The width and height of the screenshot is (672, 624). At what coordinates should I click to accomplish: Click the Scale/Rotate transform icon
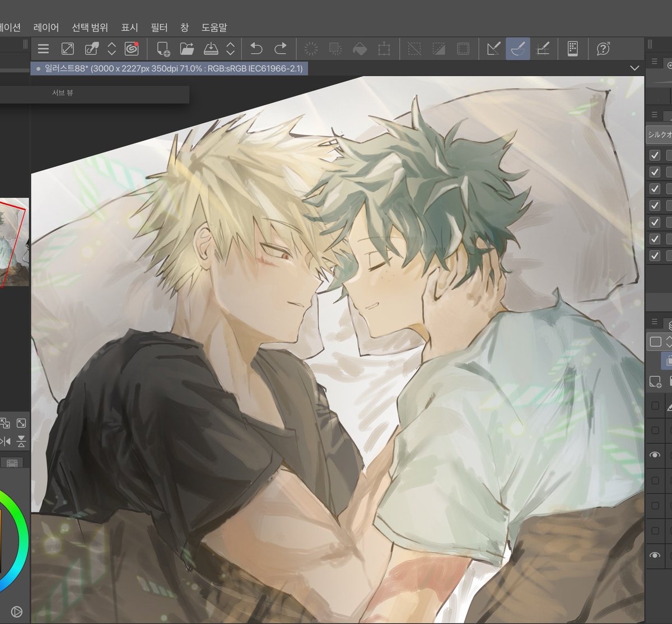384,49
